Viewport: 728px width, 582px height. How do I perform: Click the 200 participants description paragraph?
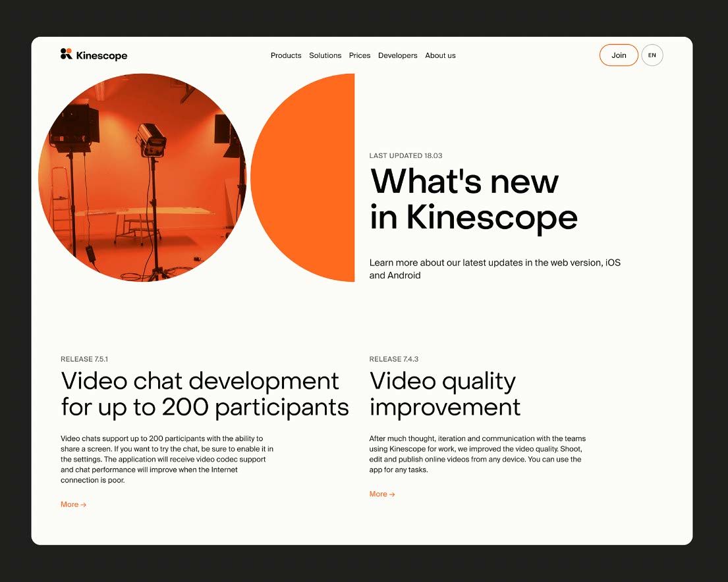coord(167,460)
